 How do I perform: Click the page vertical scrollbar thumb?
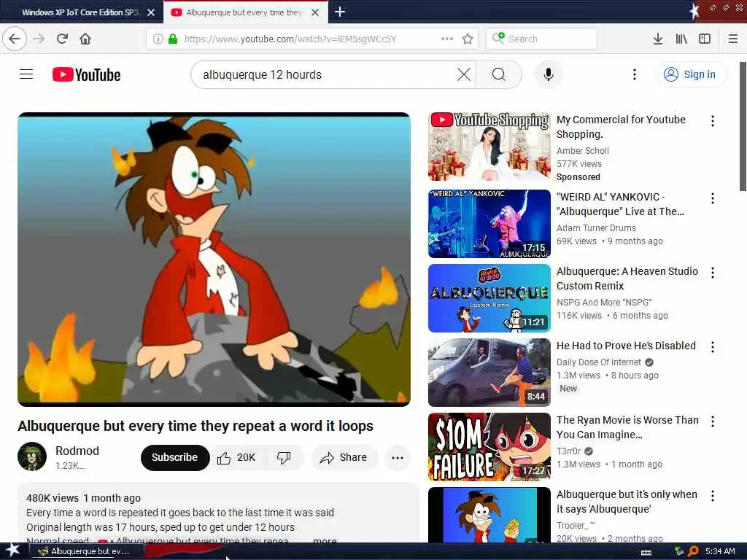coord(743,126)
